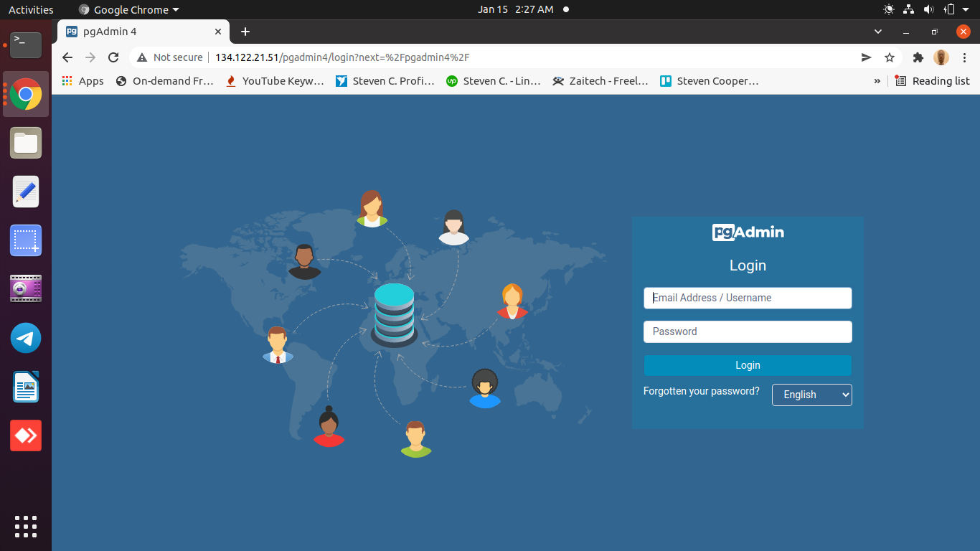
Task: Focus the Email Address / Username field
Action: (x=748, y=298)
